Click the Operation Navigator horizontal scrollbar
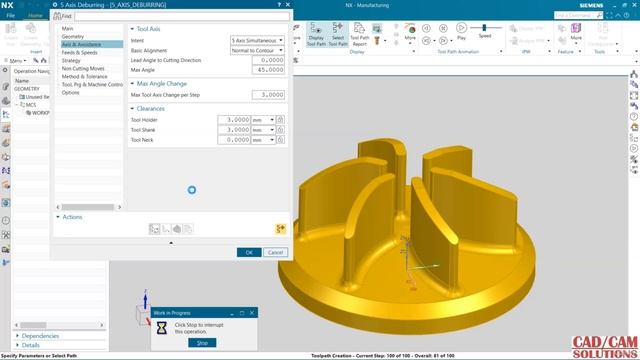 [33, 325]
